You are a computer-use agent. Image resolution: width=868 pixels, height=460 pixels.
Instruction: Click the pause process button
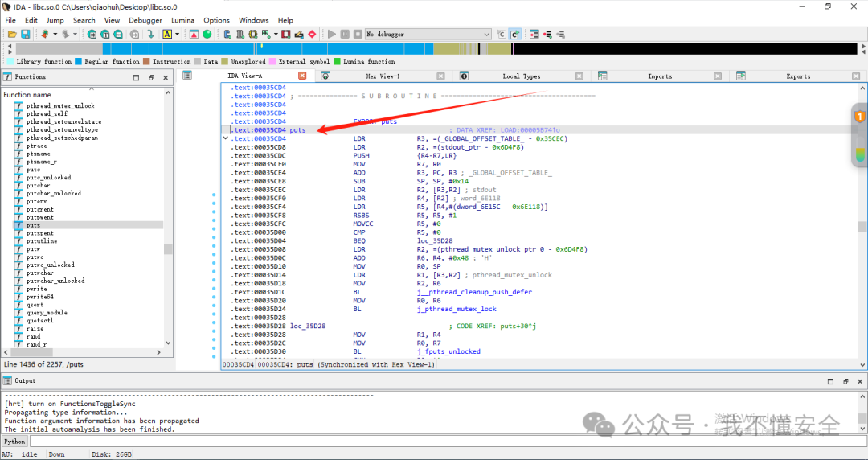pyautogui.click(x=345, y=35)
